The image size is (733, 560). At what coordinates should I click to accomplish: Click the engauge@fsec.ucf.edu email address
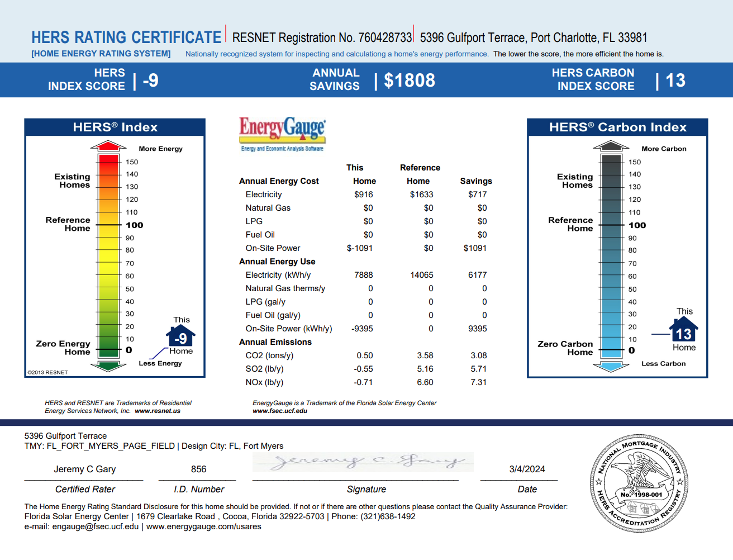click(x=96, y=526)
